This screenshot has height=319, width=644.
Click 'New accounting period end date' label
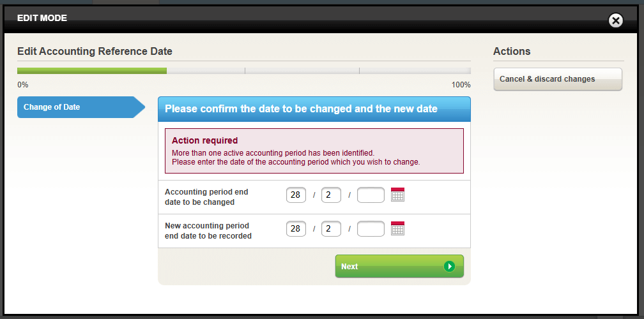click(208, 230)
